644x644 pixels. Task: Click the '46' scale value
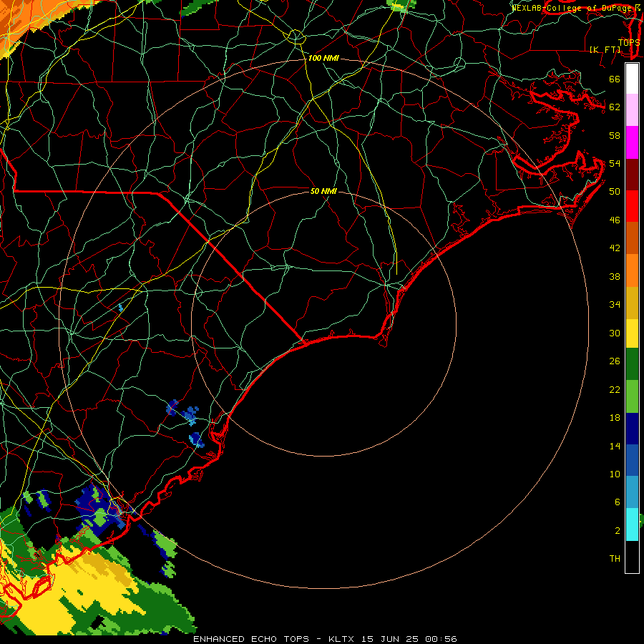(615, 220)
